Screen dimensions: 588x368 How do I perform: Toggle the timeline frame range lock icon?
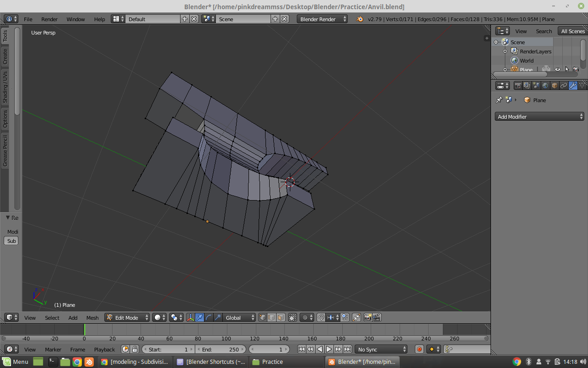pyautogui.click(x=135, y=349)
